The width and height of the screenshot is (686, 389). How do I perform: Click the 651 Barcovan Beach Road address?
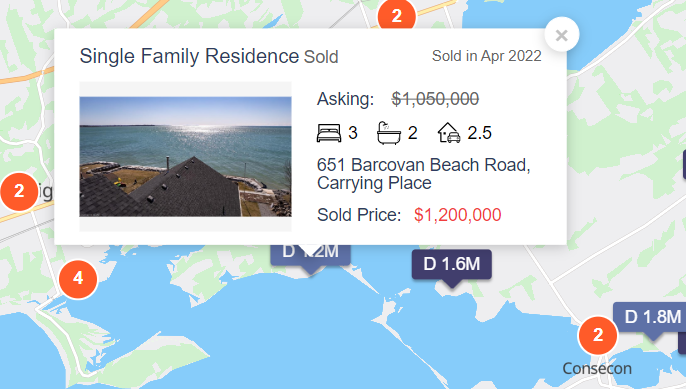click(x=424, y=174)
